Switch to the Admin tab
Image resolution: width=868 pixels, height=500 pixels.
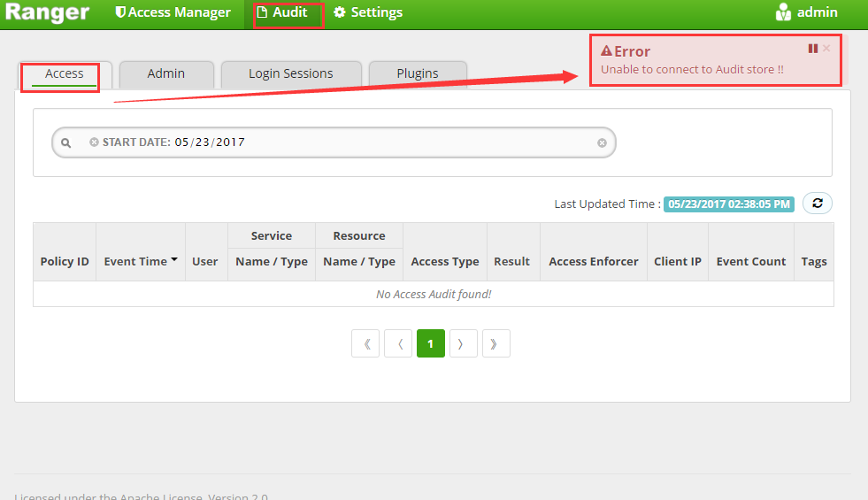coord(166,73)
